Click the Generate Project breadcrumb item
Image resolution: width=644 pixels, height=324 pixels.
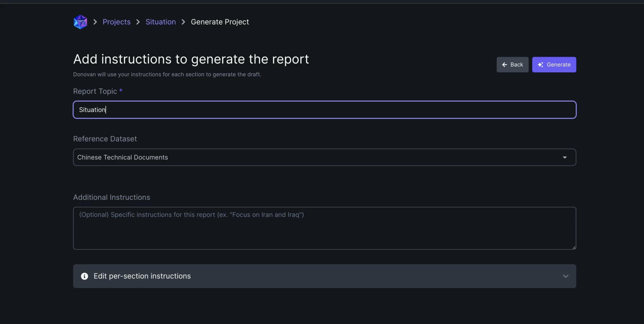click(x=220, y=22)
